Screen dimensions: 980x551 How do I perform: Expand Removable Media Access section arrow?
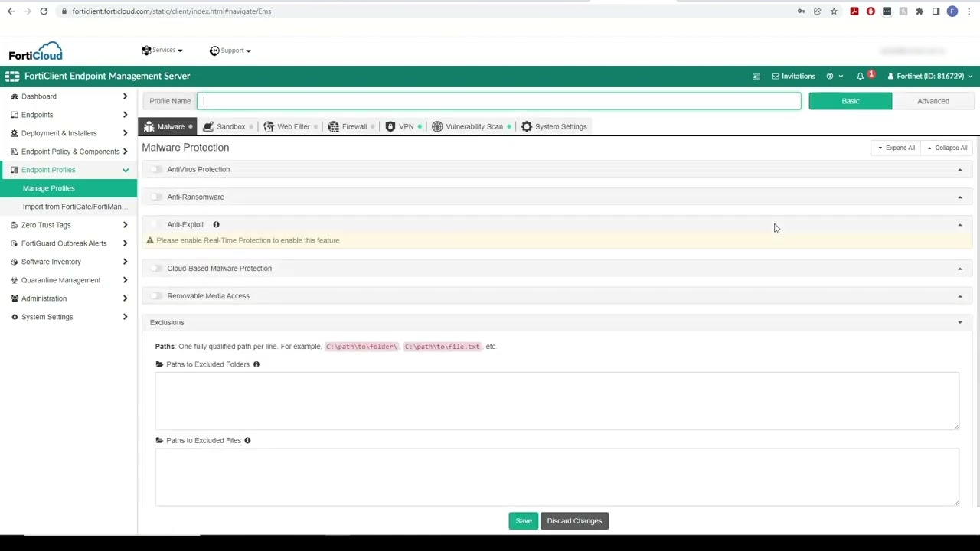(960, 296)
